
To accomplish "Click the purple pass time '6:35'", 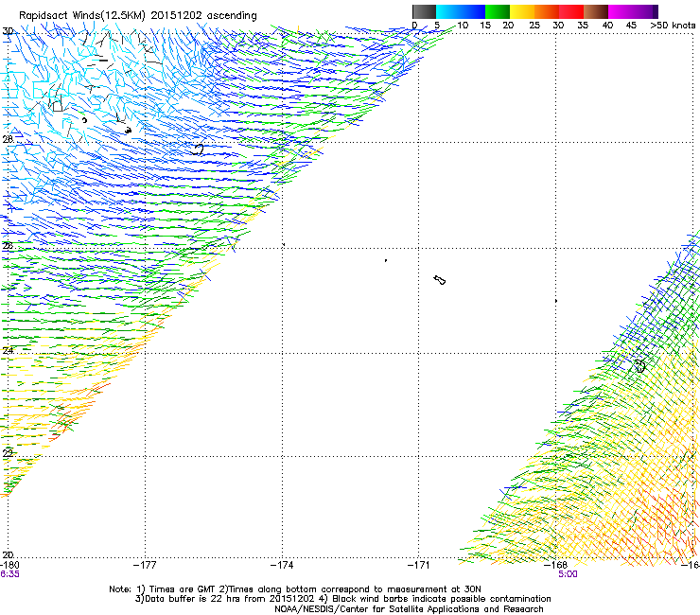I will pyautogui.click(x=9, y=574).
